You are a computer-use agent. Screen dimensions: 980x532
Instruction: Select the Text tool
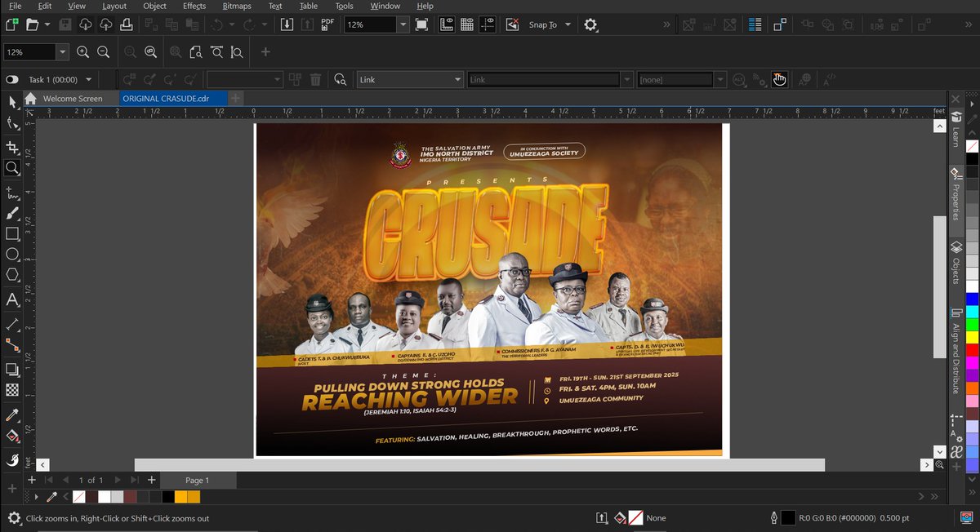click(12, 300)
